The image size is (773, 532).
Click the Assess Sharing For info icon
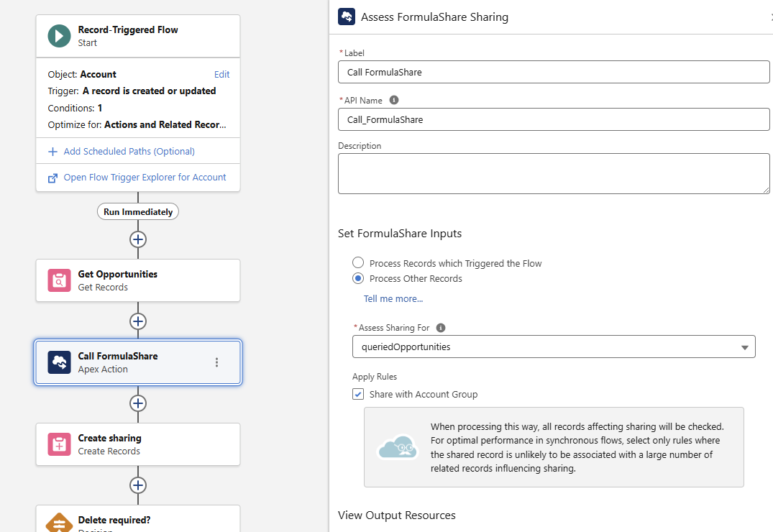pos(440,327)
